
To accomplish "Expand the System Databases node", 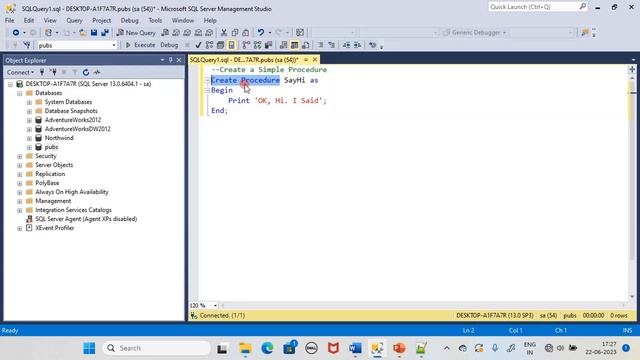I will (x=29, y=102).
